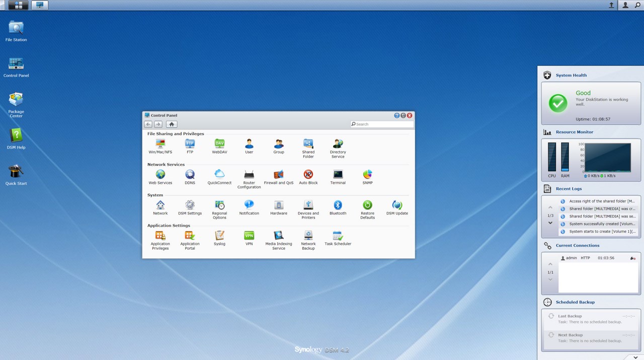Open Firewall and QoS settings
The width and height of the screenshot is (644, 360).
coord(279,177)
